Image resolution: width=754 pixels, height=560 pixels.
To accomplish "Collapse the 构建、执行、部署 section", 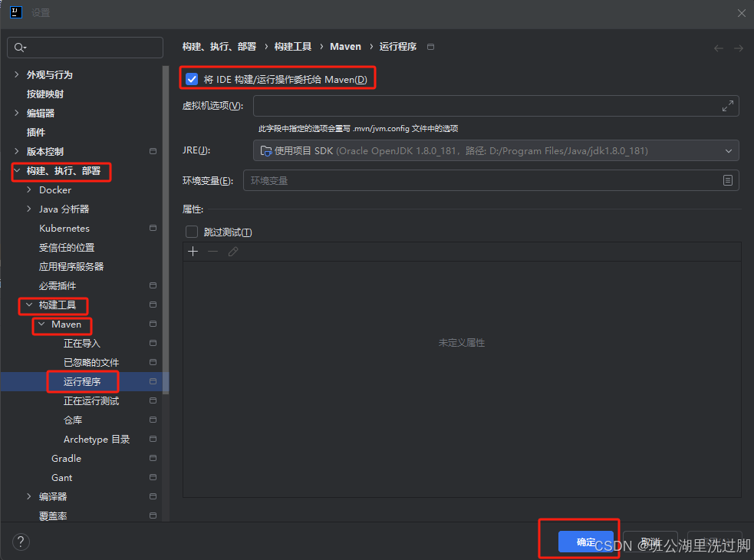I will pyautogui.click(x=17, y=170).
